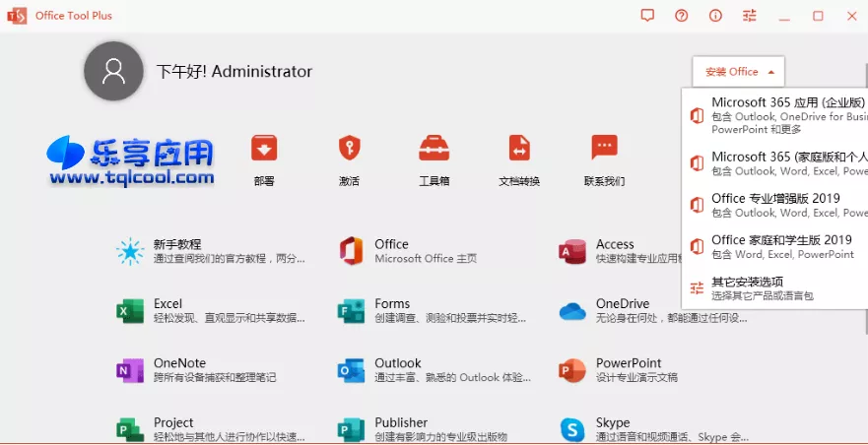Screen dimensions: 868x445
Task: Launch the OneNote app icon
Action: 130,370
